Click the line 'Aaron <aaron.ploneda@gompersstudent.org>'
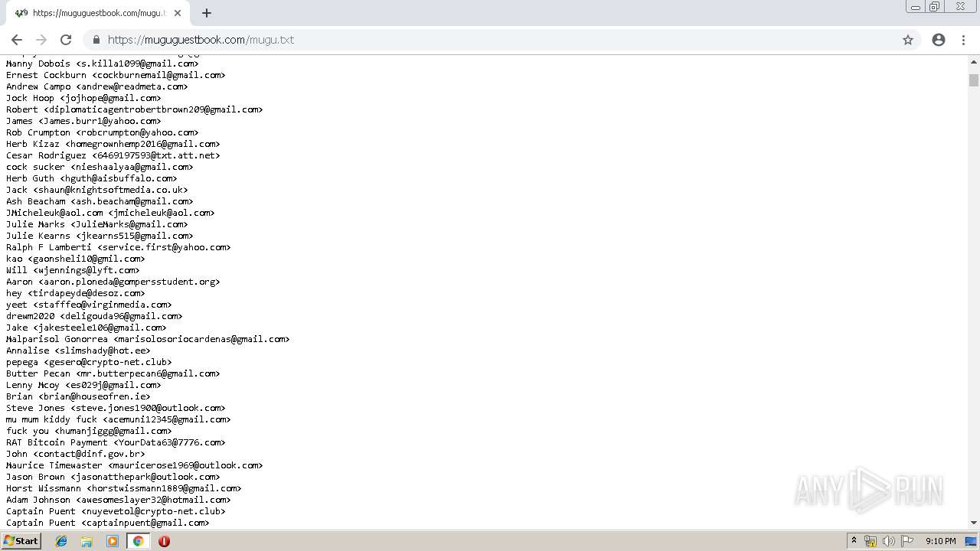 click(113, 282)
